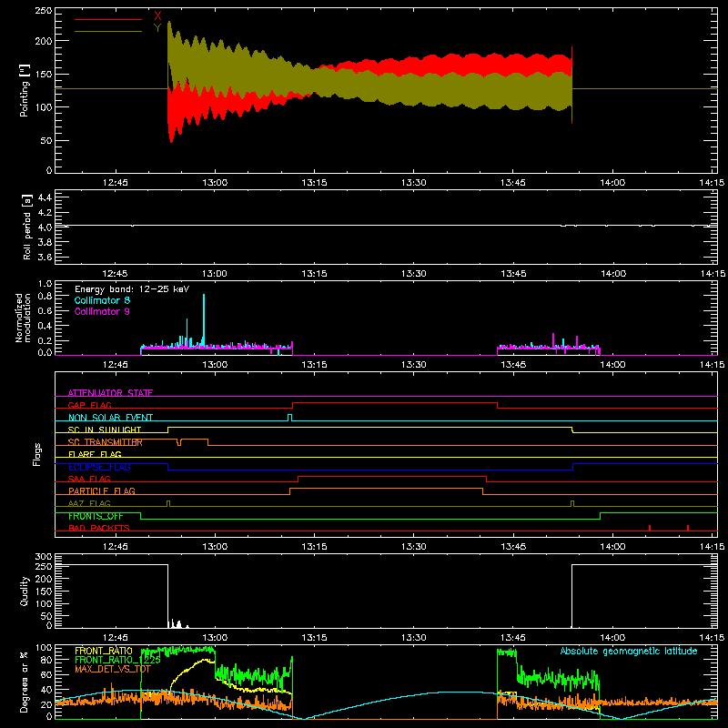Viewport: 728px width, 728px height.
Task: Click the olive Y legend line
Action: coord(108,31)
